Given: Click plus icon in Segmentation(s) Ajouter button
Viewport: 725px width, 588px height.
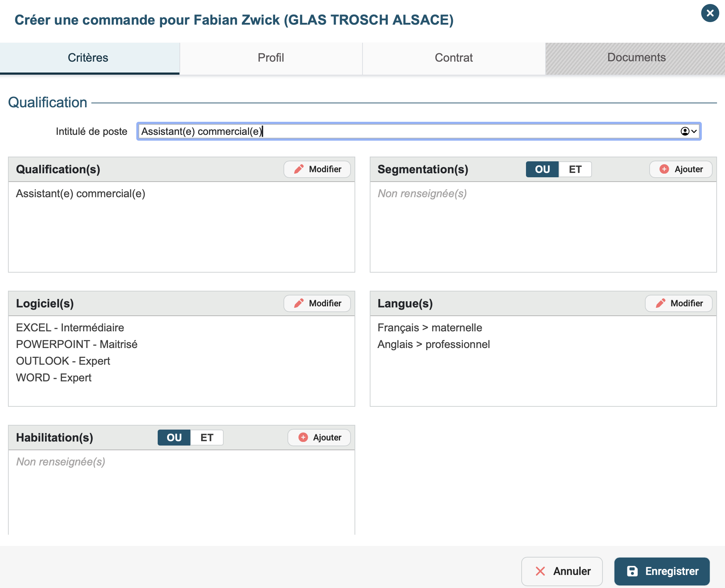Looking at the screenshot, I should tap(664, 169).
